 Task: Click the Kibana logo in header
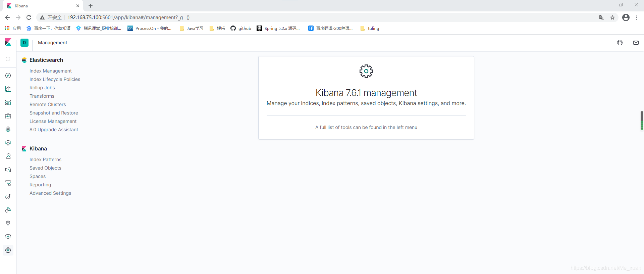8,43
